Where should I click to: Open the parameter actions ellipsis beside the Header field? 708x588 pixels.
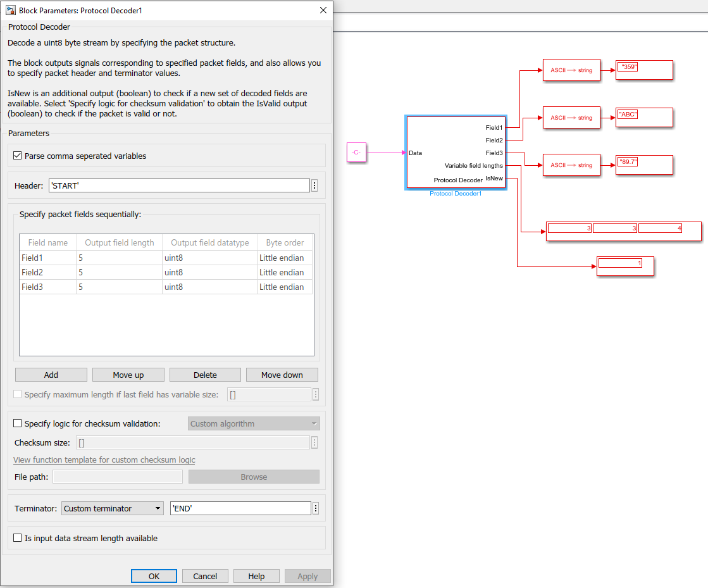coord(314,185)
